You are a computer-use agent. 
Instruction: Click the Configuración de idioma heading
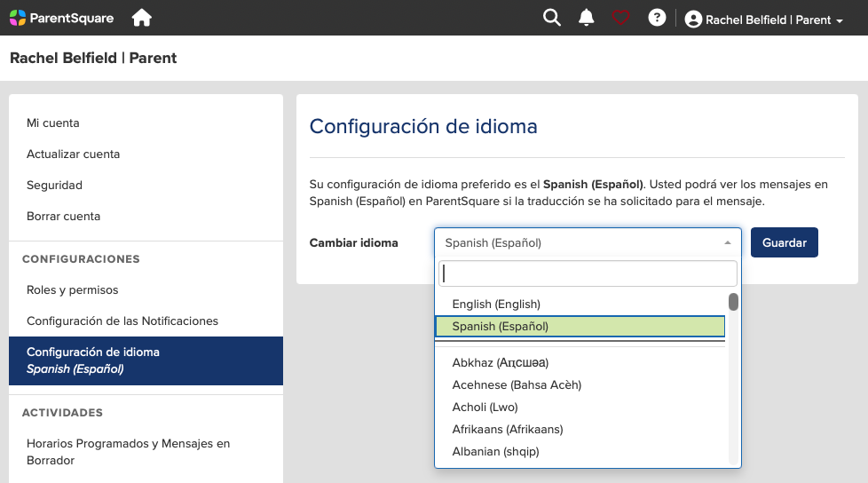pos(423,126)
